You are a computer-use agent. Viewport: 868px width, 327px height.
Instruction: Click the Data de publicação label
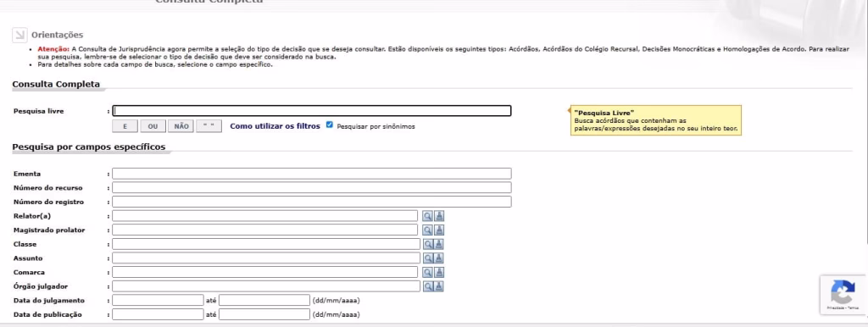[x=47, y=315]
